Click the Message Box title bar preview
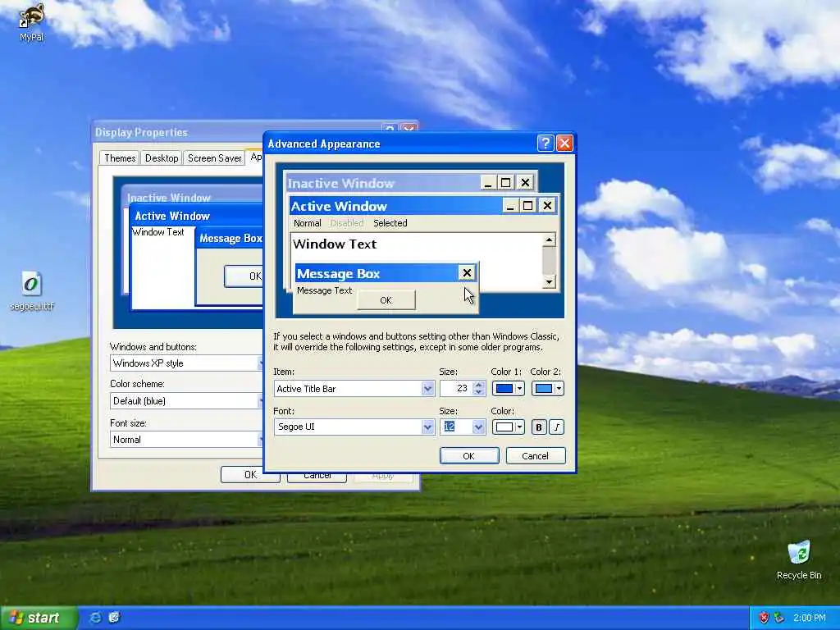 click(x=377, y=273)
